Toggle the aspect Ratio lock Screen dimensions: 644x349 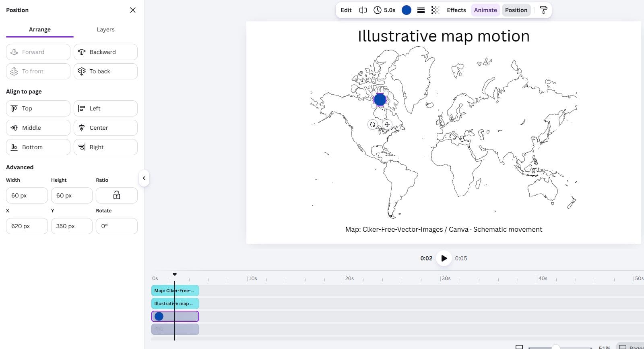coord(117,195)
